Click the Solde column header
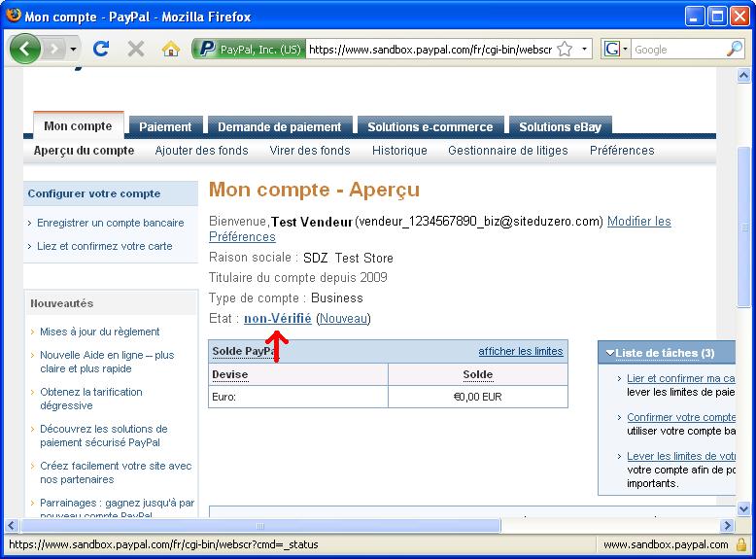Image resolution: width=756 pixels, height=559 pixels. tap(478, 374)
